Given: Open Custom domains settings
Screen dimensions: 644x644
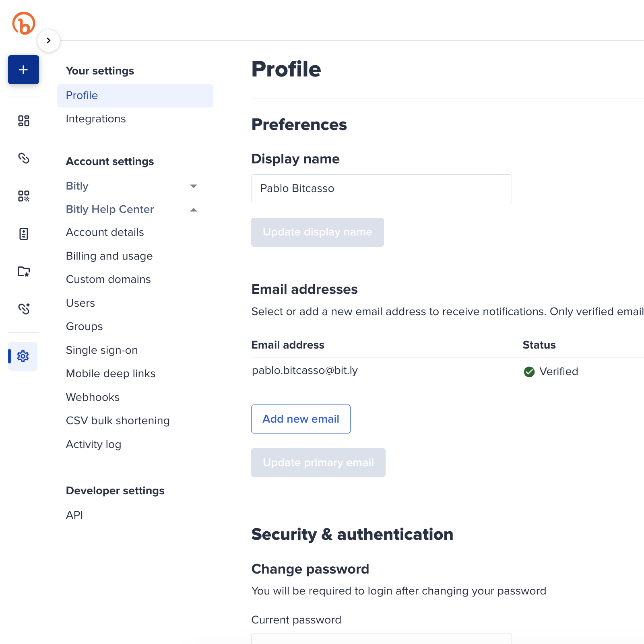Looking at the screenshot, I should pyautogui.click(x=108, y=279).
